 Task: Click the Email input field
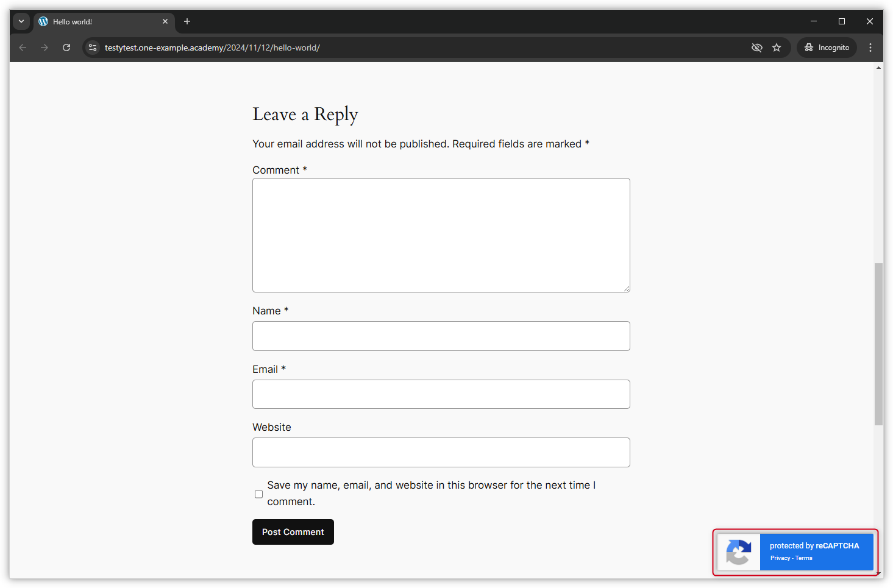[x=441, y=394]
